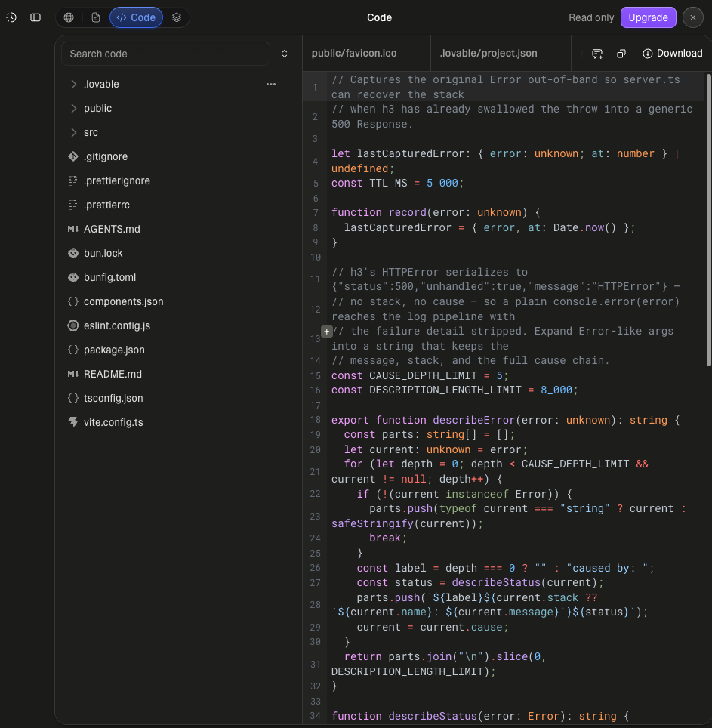
Task: Click the copy code icon
Action: [x=621, y=54]
